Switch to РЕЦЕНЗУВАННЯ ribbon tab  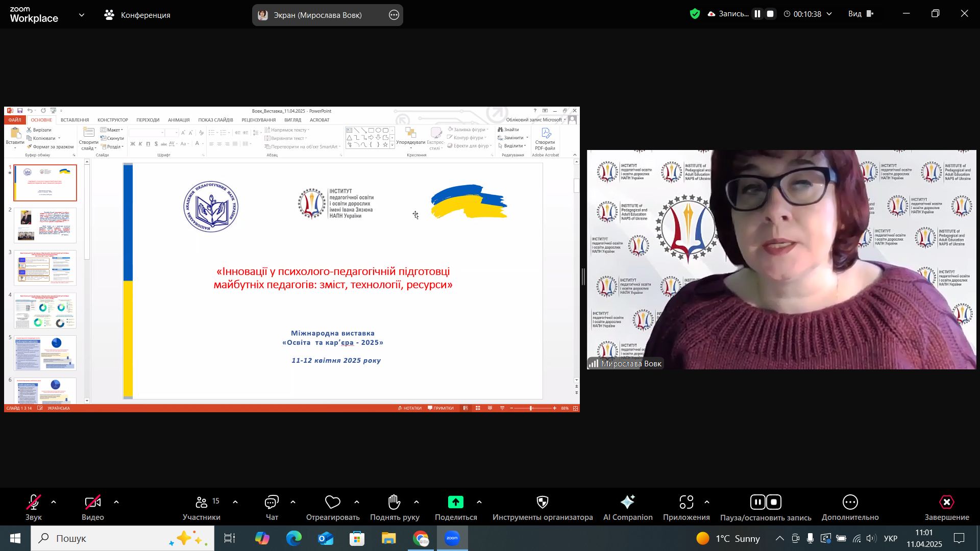(x=258, y=120)
